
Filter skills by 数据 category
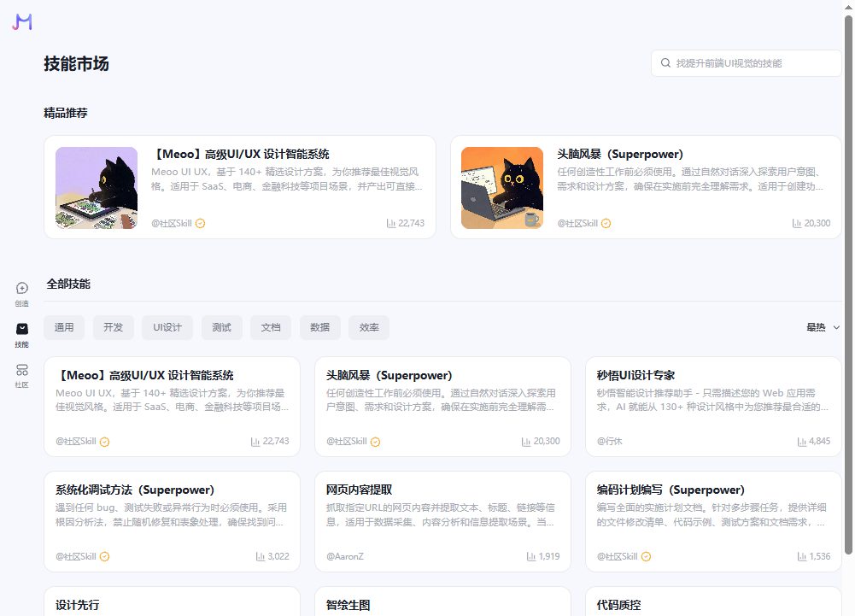(x=320, y=327)
